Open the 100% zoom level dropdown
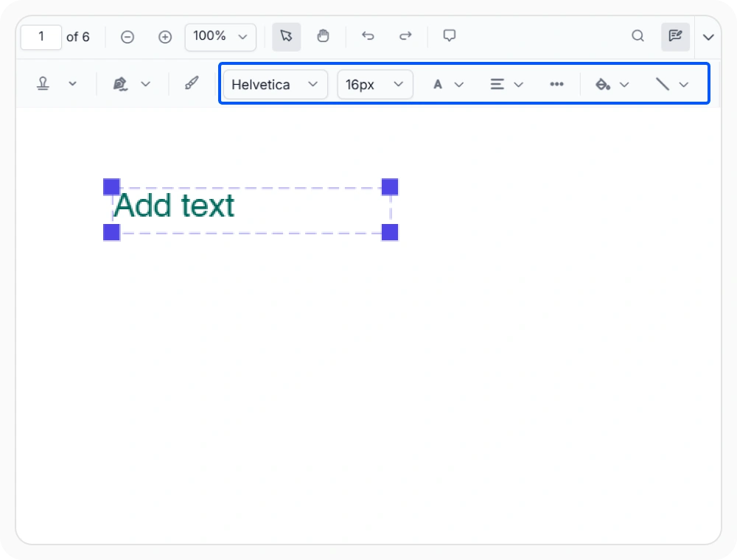This screenshot has width=737, height=560. pos(220,37)
